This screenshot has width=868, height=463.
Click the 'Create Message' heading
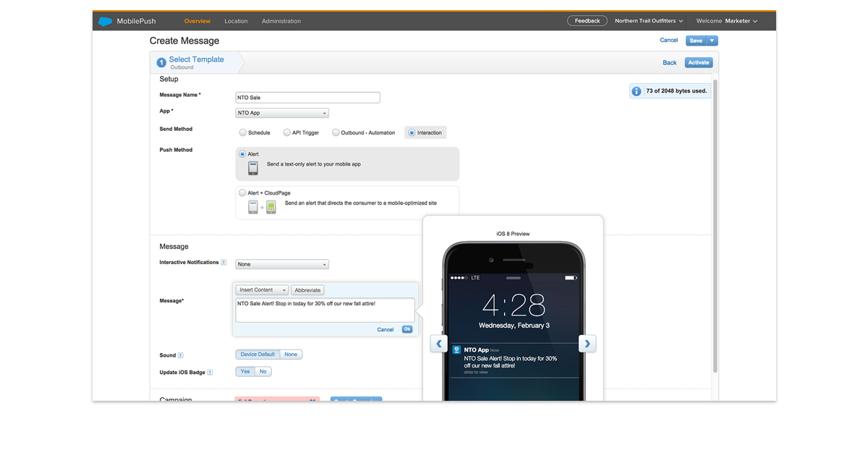click(x=184, y=41)
